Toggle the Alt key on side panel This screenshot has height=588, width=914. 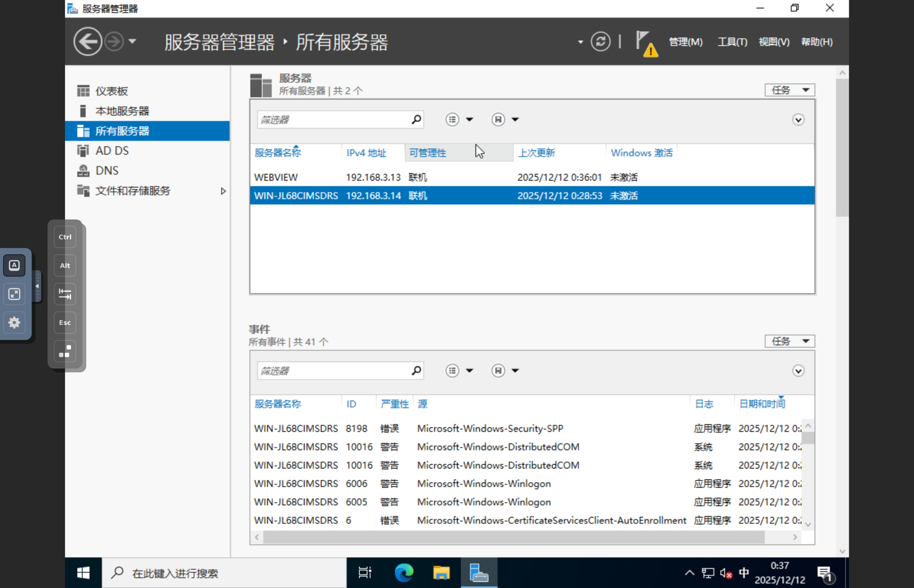tap(65, 265)
